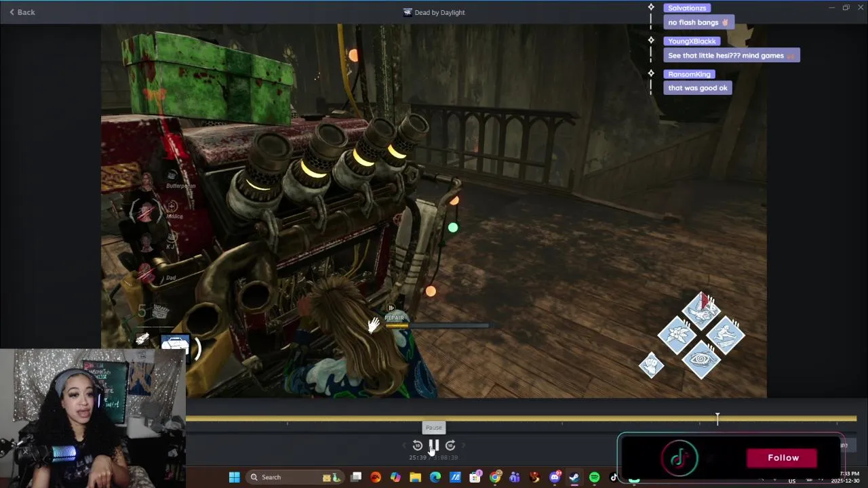Viewport: 868px width, 488px height.
Task: Click the 'Dead by Daylight' window title
Action: tap(439, 12)
